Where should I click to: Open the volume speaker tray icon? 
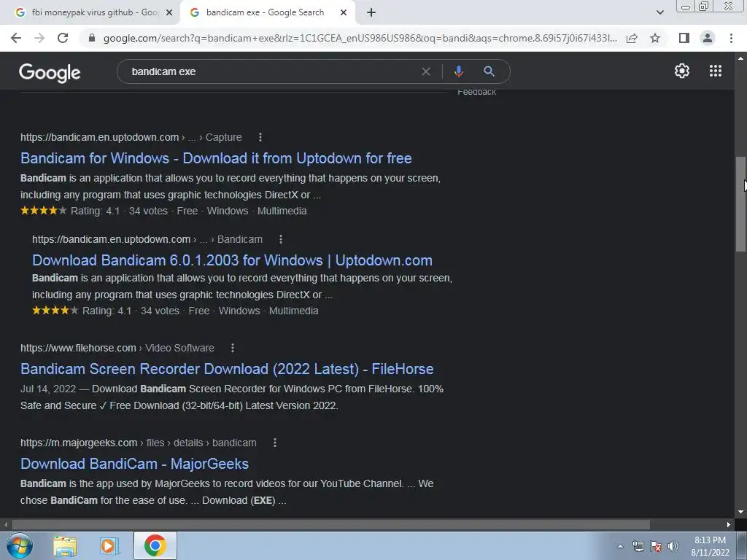tap(673, 546)
